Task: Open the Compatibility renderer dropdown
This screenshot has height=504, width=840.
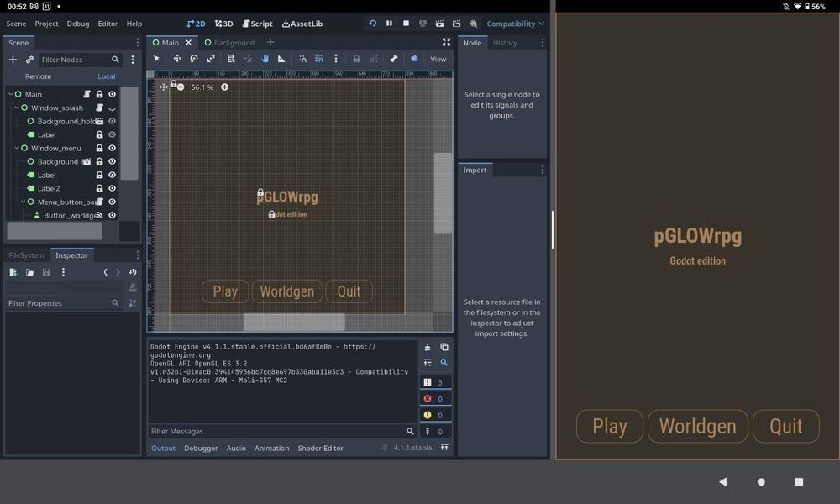Action: [515, 24]
